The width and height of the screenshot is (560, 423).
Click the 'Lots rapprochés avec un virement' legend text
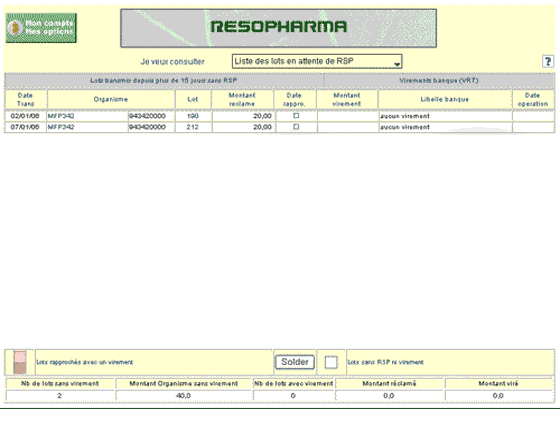pos(85,362)
